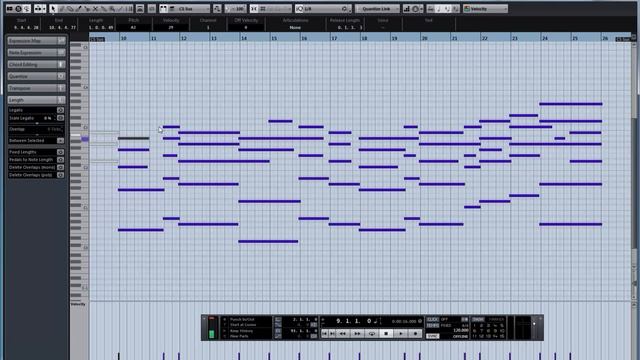Adjust the Overlap slider
The image size is (640, 360).
tap(37, 134)
